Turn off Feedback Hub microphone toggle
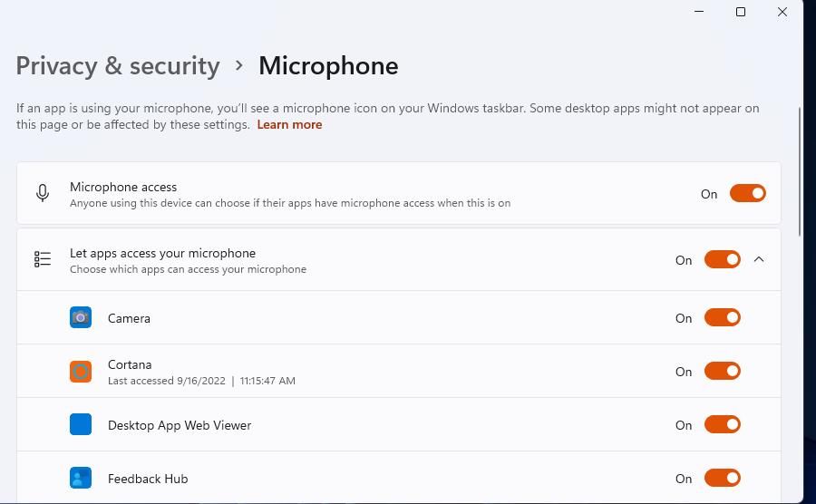This screenshot has height=504, width=816. click(x=722, y=478)
